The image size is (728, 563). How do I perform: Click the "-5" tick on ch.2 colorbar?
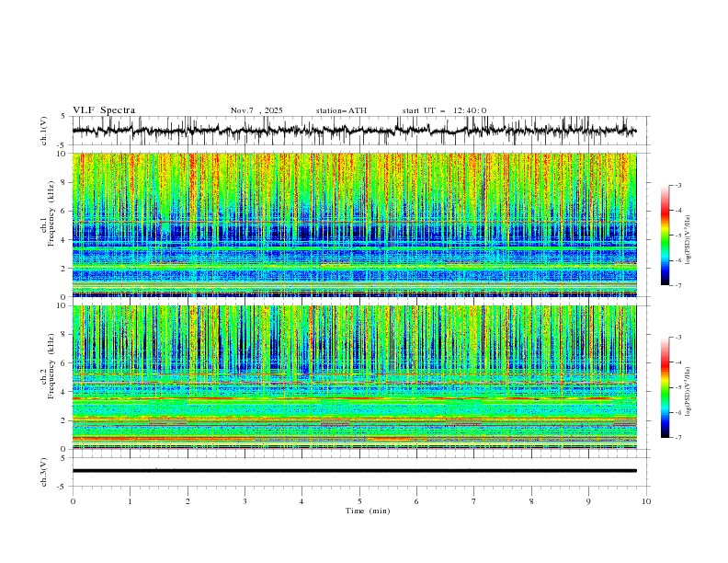677,387
